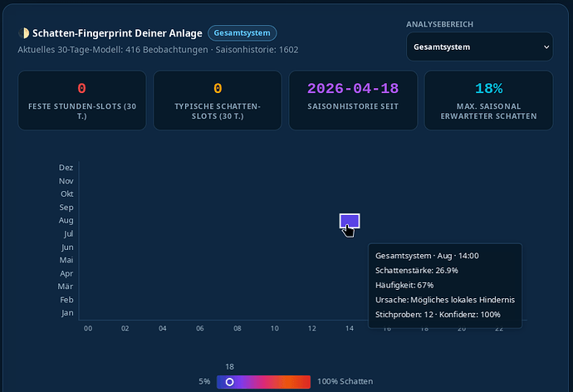Click the 08 hour axis label

[238, 328]
